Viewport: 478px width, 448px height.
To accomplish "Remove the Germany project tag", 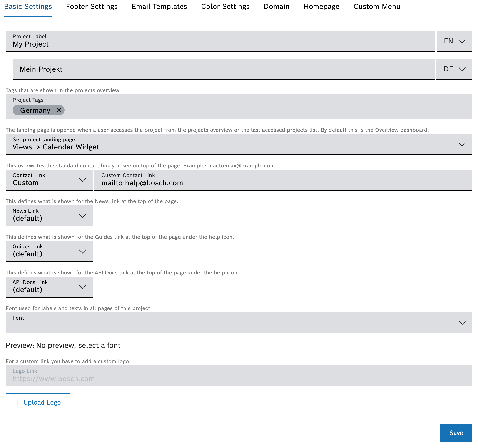I will 59,110.
